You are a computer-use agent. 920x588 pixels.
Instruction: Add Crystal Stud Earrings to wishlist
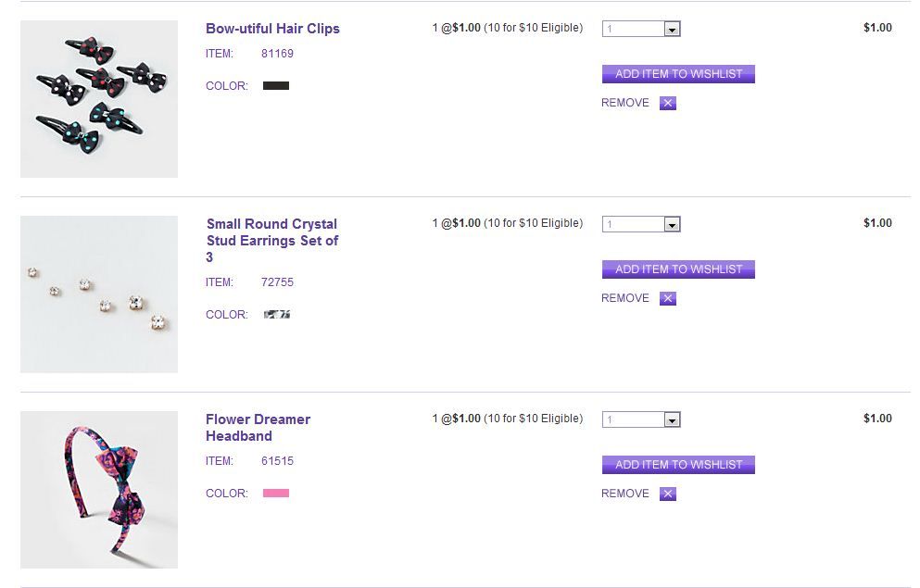(x=678, y=269)
